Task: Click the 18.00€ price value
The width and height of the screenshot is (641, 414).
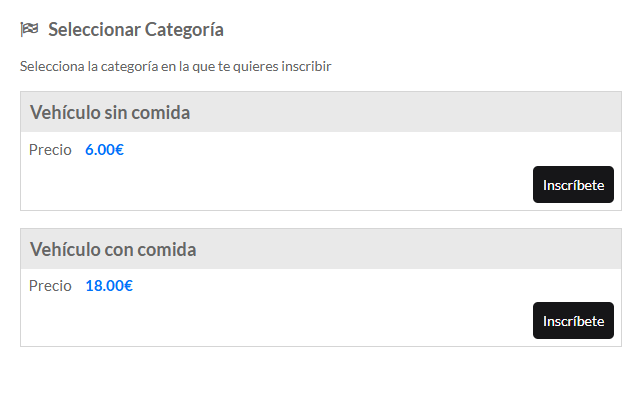Action: [x=109, y=286]
